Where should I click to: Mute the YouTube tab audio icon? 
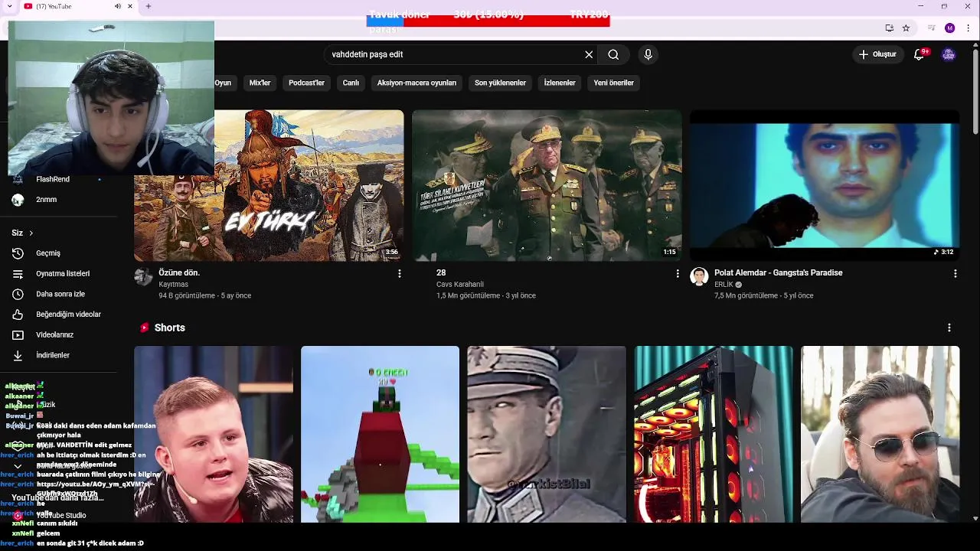tap(117, 6)
